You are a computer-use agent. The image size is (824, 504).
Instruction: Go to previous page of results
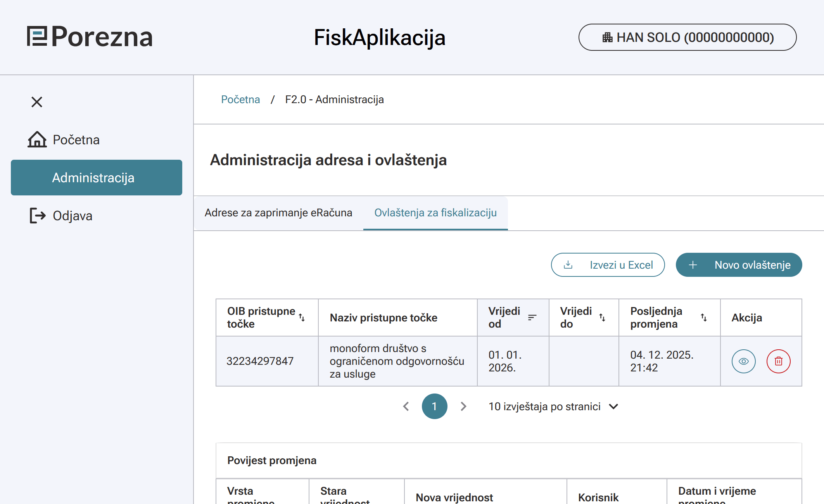tap(406, 406)
